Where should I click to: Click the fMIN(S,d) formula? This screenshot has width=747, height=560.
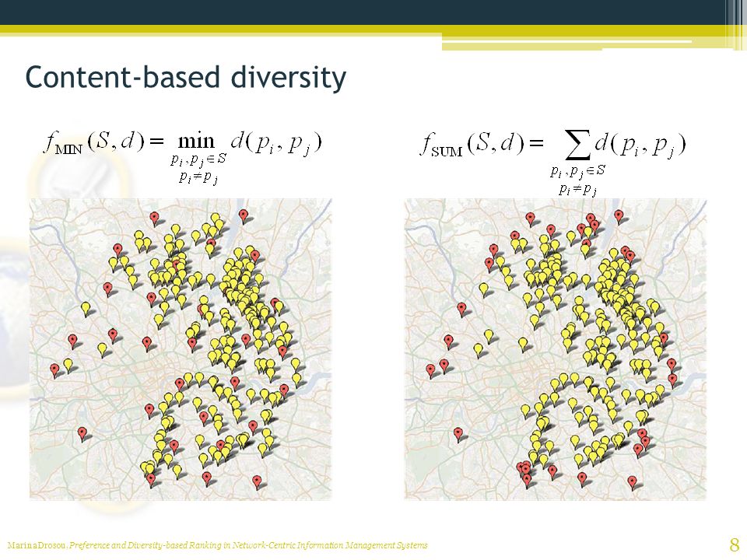tap(183, 157)
